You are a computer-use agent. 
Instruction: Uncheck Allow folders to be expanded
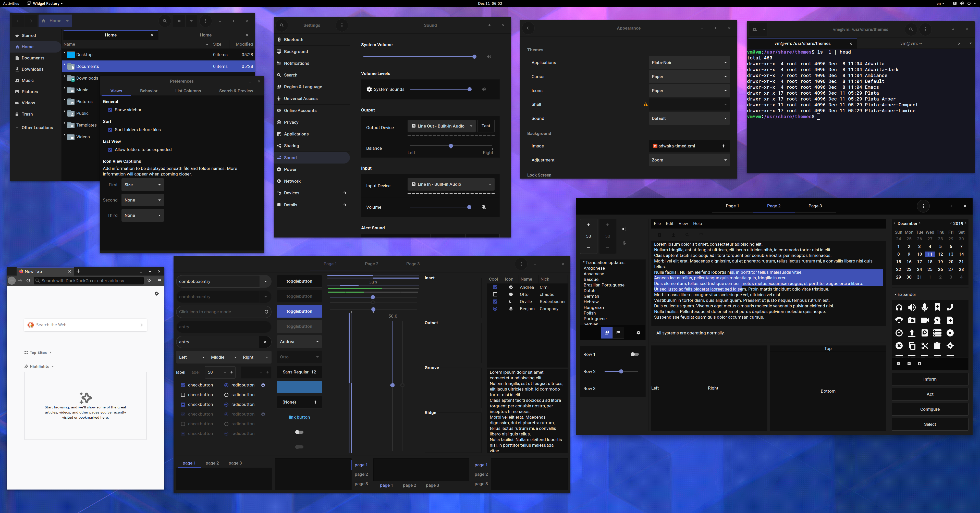pyautogui.click(x=110, y=150)
